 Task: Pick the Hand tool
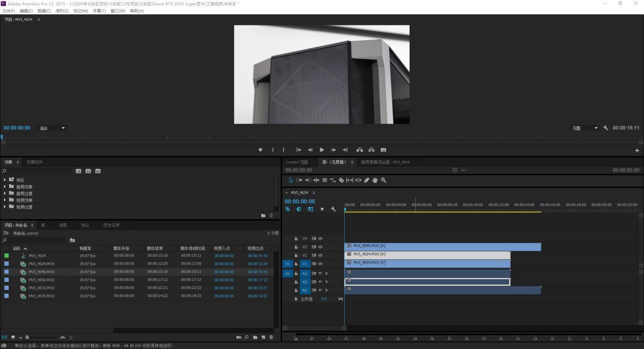pyautogui.click(x=375, y=180)
